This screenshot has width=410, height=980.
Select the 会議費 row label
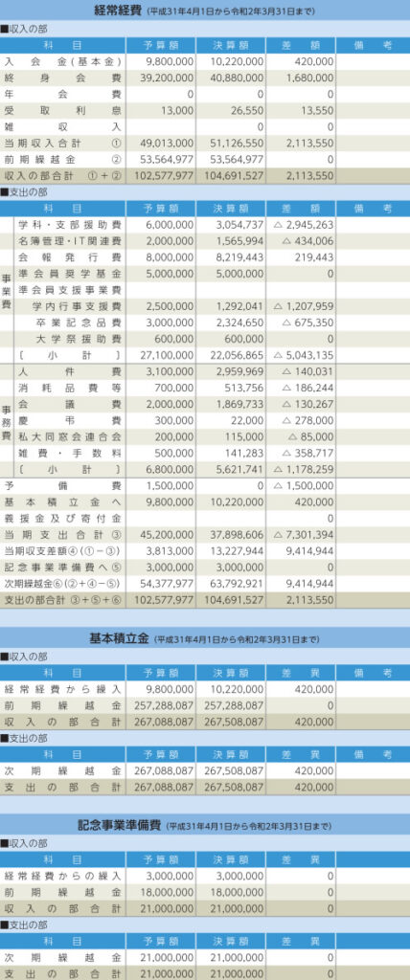click(70, 405)
